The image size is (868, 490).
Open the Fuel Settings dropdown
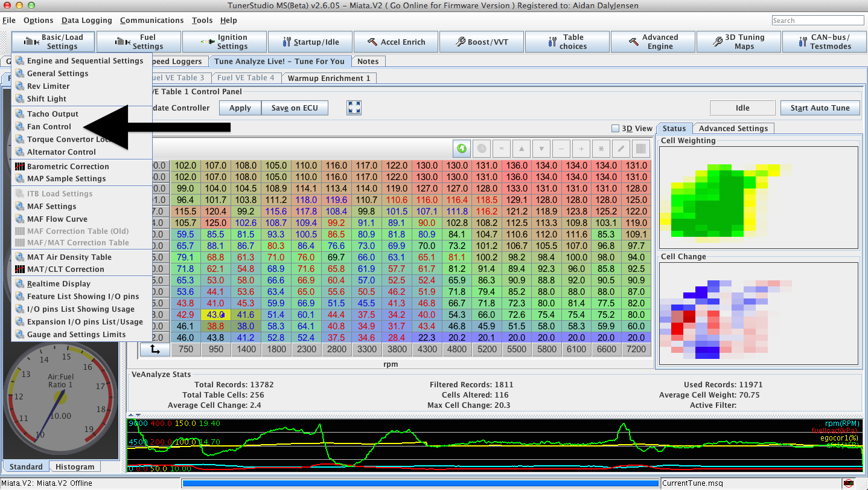pos(139,42)
